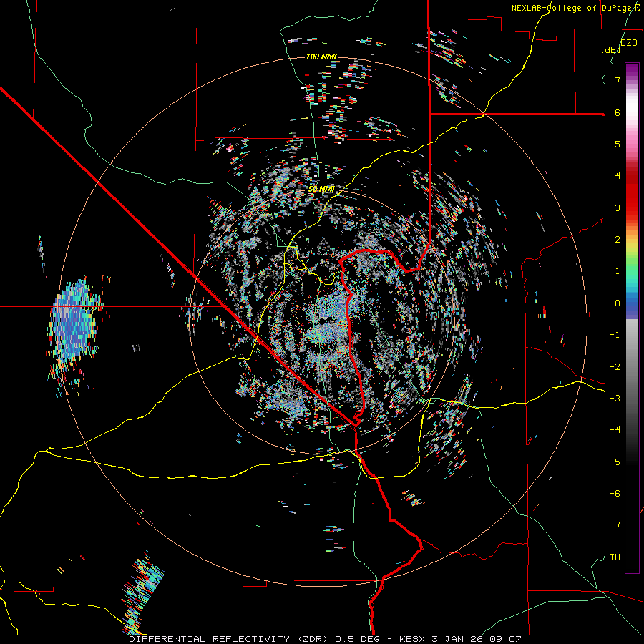
Task: Click the scale value 1
Action: (x=618, y=271)
